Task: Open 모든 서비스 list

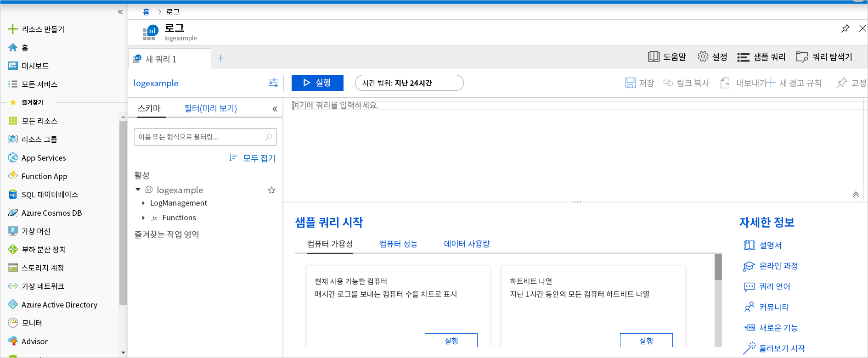Action: coord(33,84)
